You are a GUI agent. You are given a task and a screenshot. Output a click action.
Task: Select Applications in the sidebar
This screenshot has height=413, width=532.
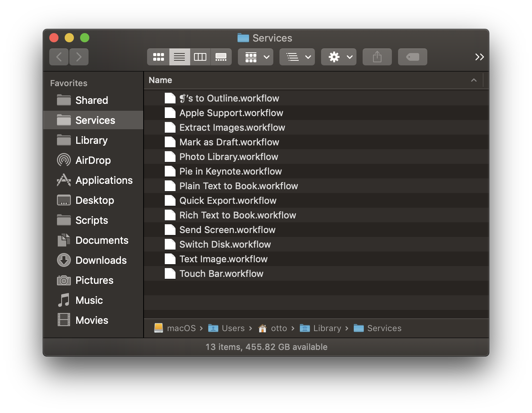pyautogui.click(x=103, y=180)
